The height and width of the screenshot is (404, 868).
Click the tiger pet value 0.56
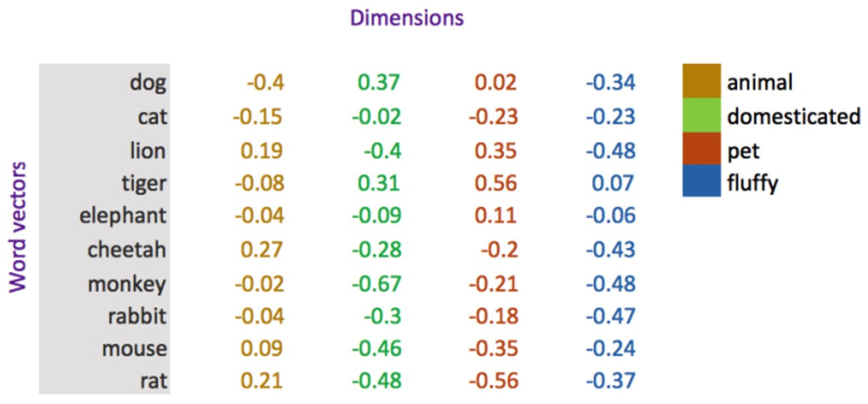(495, 183)
